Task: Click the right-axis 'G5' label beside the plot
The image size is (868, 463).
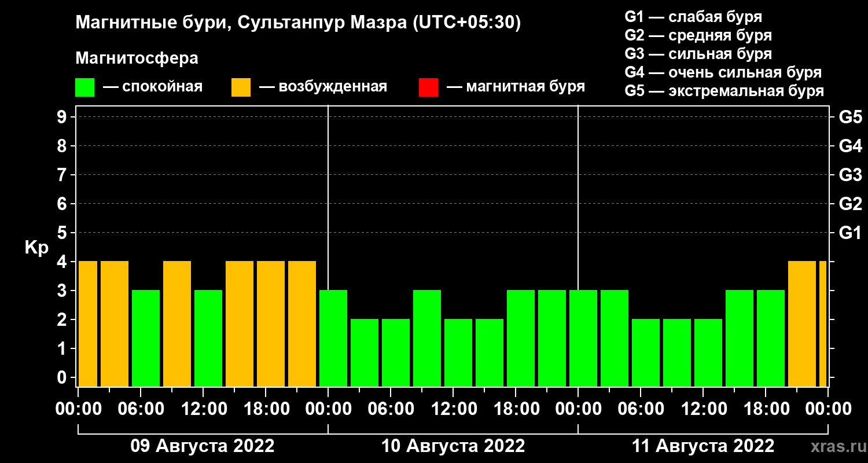Action: point(851,117)
